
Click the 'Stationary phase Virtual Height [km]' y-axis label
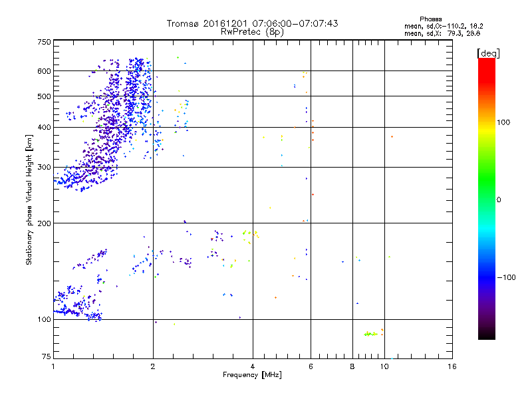point(29,200)
